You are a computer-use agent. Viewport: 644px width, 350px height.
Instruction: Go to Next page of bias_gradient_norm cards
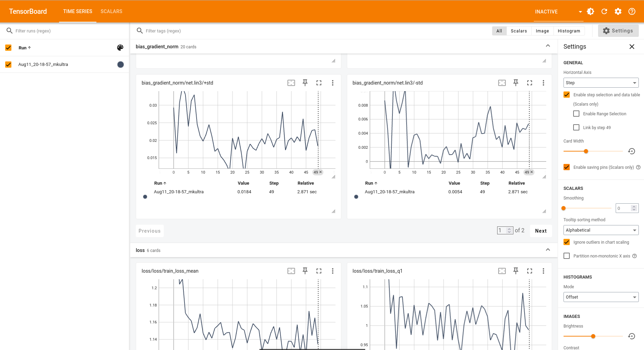tap(541, 231)
